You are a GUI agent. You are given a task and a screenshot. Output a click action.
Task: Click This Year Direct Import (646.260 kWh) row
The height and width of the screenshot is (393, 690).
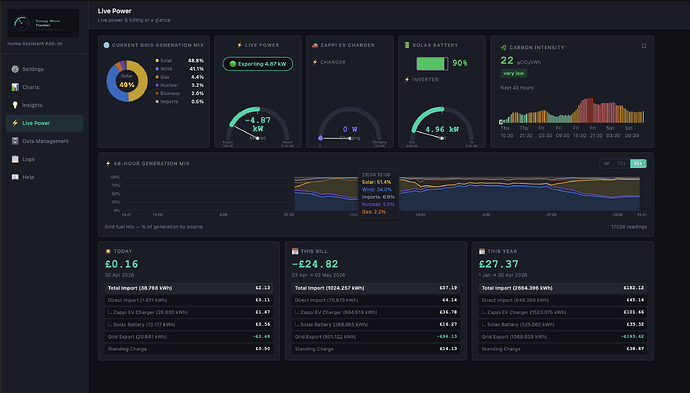click(563, 300)
